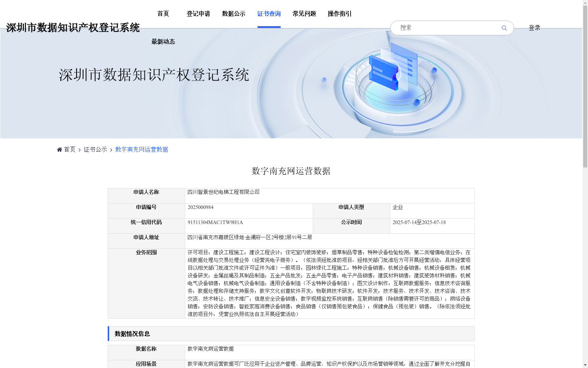This screenshot has height=368, width=588.
Task: Go to 数据公示 menu item
Action: point(234,14)
